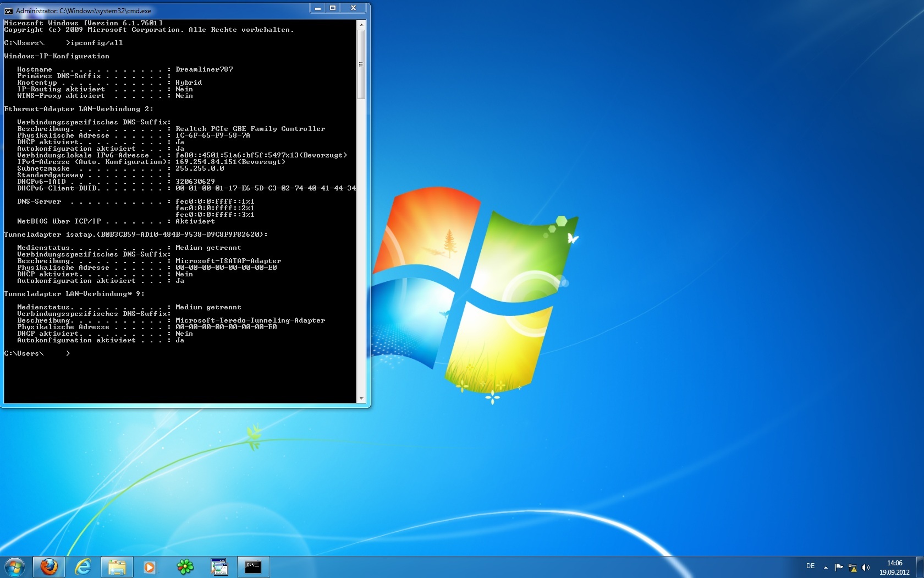The width and height of the screenshot is (924, 578).
Task: Open the DE input language selector
Action: pos(810,566)
